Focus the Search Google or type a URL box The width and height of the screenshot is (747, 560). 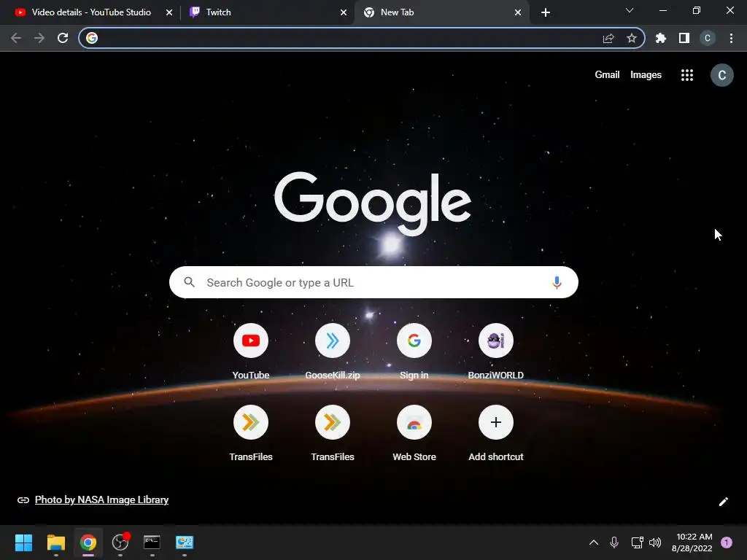coord(373,282)
